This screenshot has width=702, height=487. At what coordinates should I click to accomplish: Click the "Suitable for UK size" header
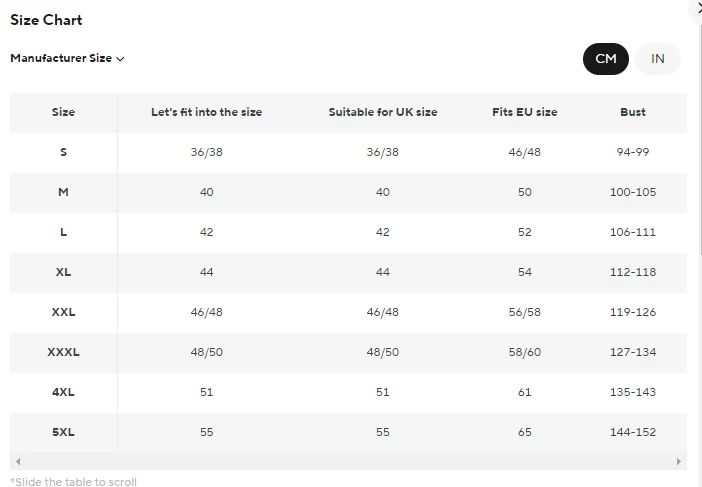tap(382, 112)
